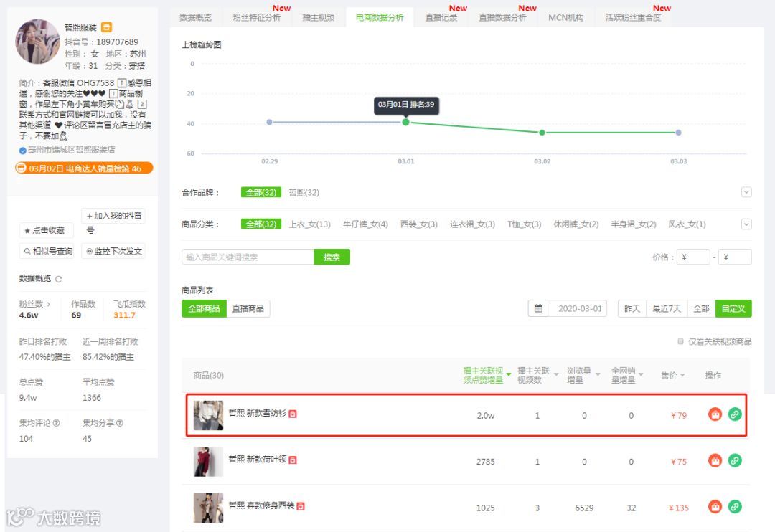Focus the 输入商品关键词搜索 input field
This screenshot has height=532, width=775.
point(248,257)
